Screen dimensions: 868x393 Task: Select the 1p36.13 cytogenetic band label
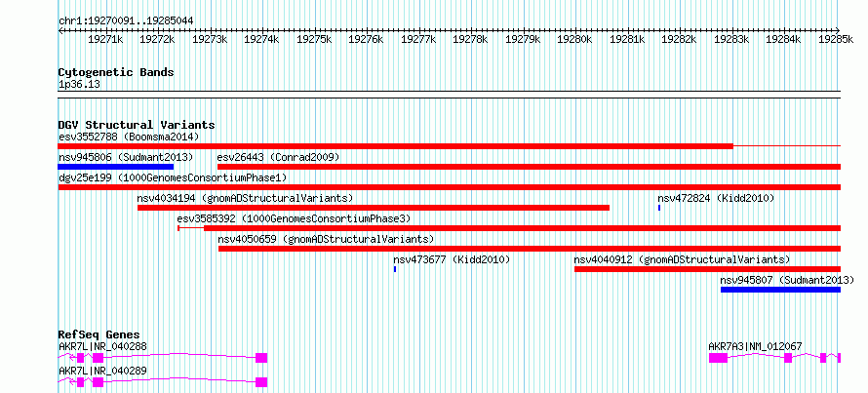point(79,85)
